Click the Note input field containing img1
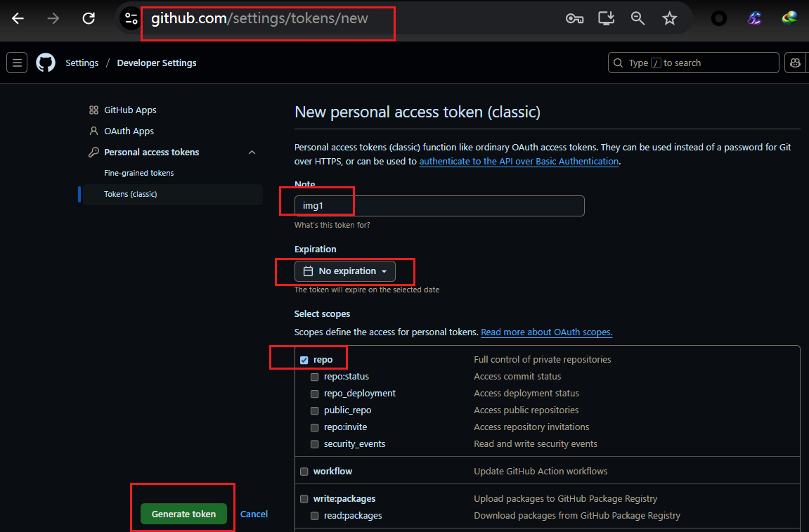 click(x=439, y=206)
